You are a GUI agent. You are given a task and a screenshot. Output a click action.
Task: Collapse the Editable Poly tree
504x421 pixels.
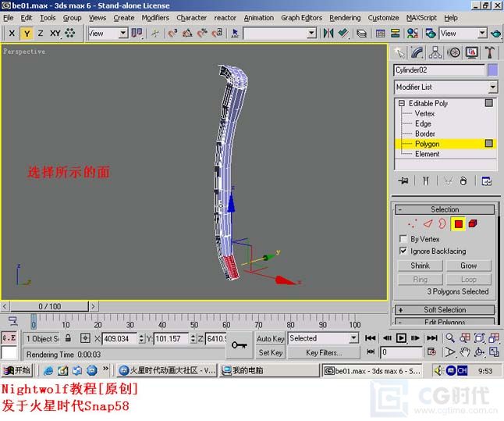point(402,103)
